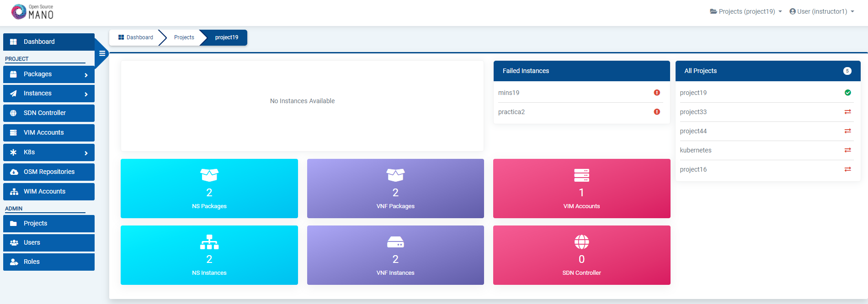Click the VNF Instances drive icon tile

[395, 242]
